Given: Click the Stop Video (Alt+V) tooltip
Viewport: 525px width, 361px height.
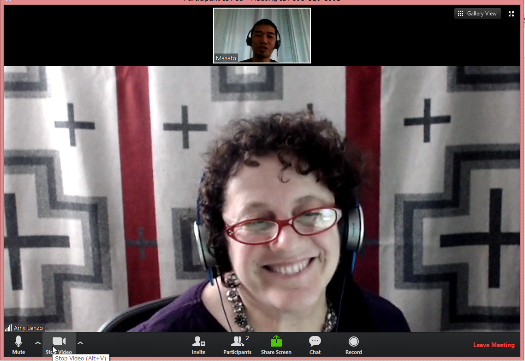Looking at the screenshot, I should (x=81, y=358).
